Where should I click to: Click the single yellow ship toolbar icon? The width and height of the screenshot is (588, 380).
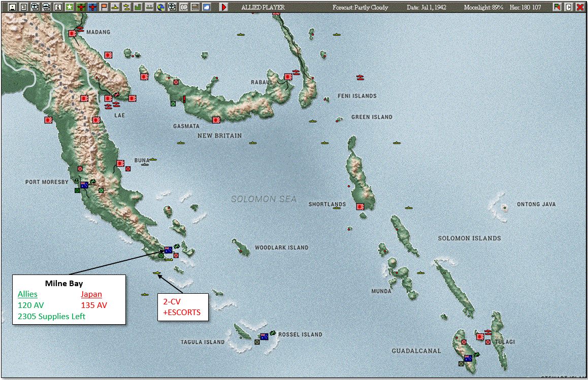point(115,7)
